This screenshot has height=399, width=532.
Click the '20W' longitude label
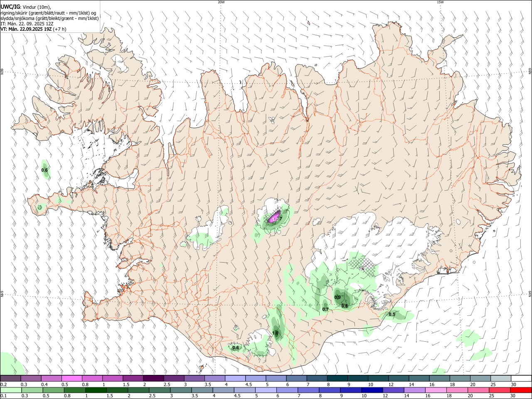[221, 2]
